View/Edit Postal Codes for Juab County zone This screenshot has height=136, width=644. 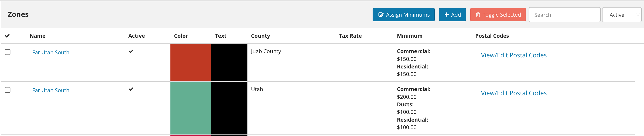pyautogui.click(x=514, y=55)
